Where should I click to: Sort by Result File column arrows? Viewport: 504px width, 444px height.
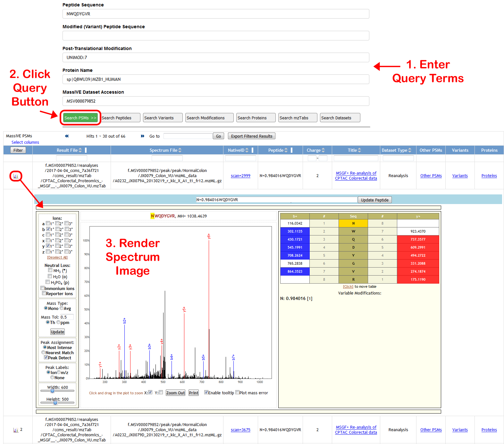click(x=80, y=150)
